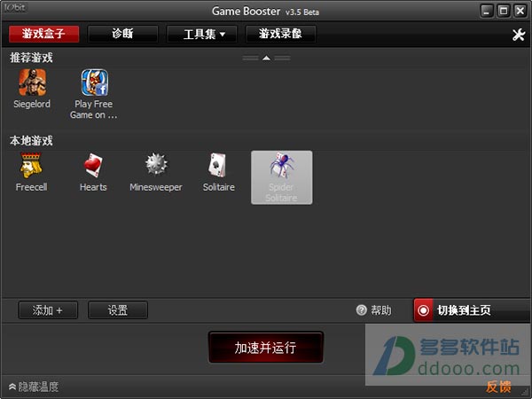Select the Solitaire game icon
Screen dimensions: 532x399
(218, 165)
